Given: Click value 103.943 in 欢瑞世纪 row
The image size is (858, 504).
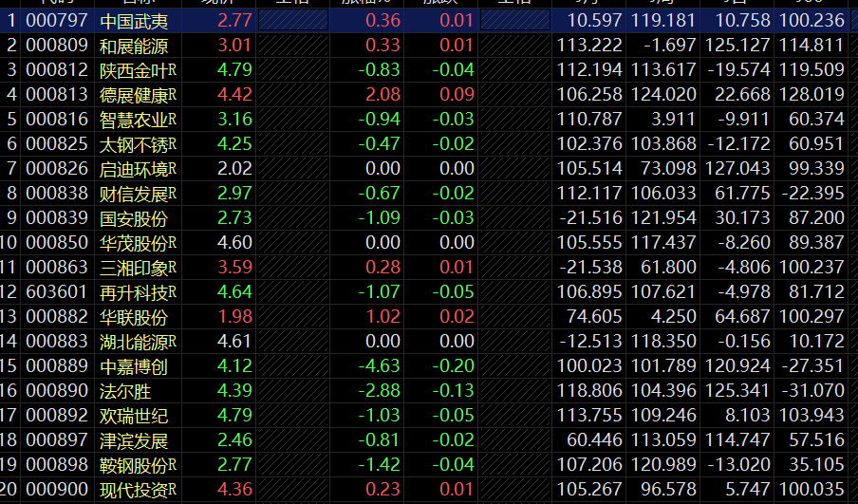Looking at the screenshot, I should [811, 416].
